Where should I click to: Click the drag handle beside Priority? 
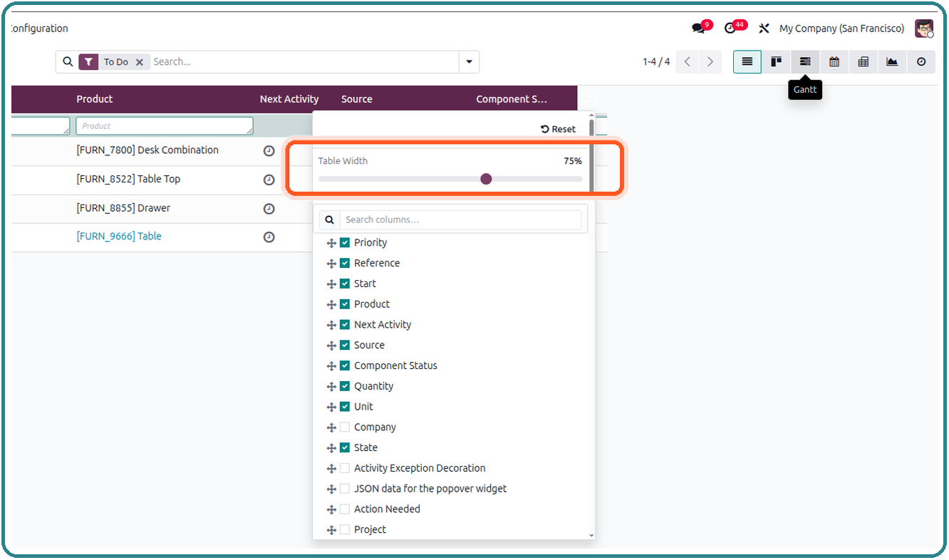pos(331,244)
